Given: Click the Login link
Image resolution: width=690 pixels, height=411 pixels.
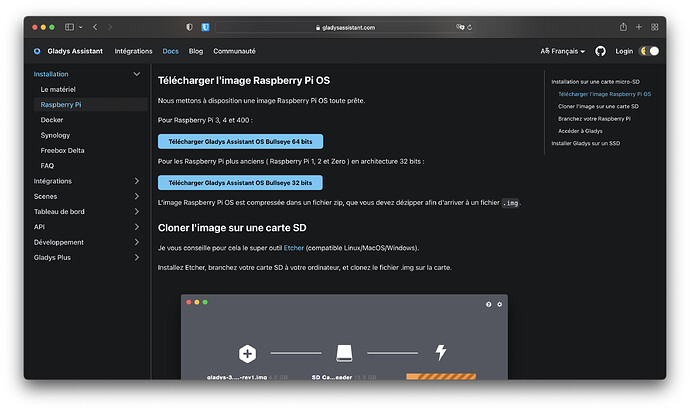Looking at the screenshot, I should tap(624, 51).
